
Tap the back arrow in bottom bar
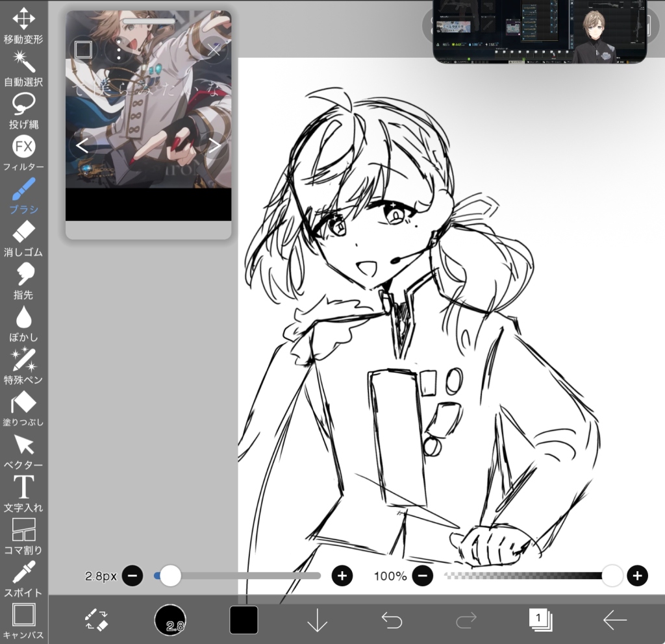tap(615, 620)
